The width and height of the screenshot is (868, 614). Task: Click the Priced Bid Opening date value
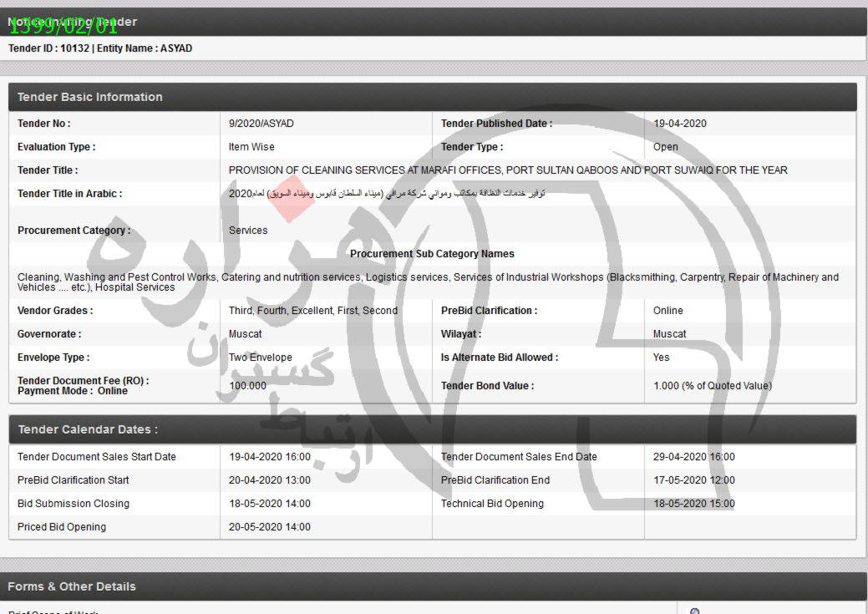click(270, 527)
